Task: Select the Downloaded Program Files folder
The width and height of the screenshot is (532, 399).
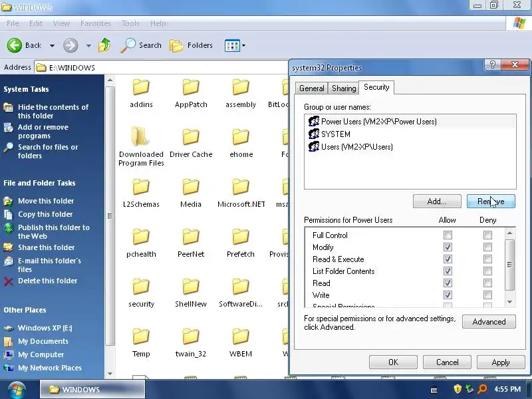Action: (141, 146)
